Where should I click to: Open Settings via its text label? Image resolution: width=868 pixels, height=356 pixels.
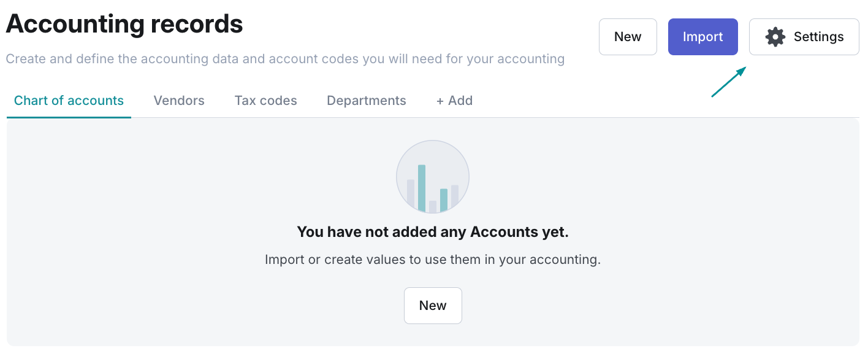(x=818, y=37)
